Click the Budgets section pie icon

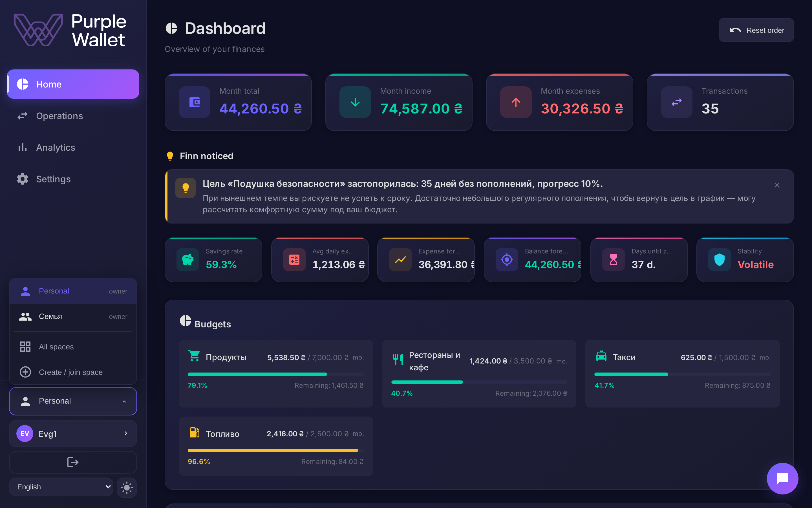(186, 321)
